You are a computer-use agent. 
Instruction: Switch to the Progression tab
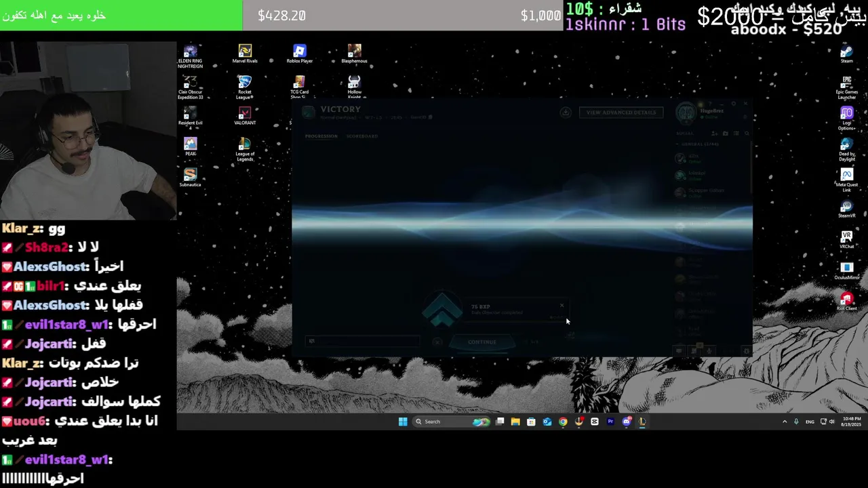[x=321, y=136]
